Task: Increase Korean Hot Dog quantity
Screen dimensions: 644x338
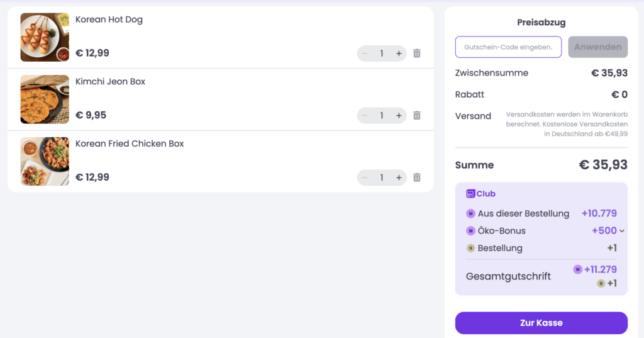Action: (399, 54)
